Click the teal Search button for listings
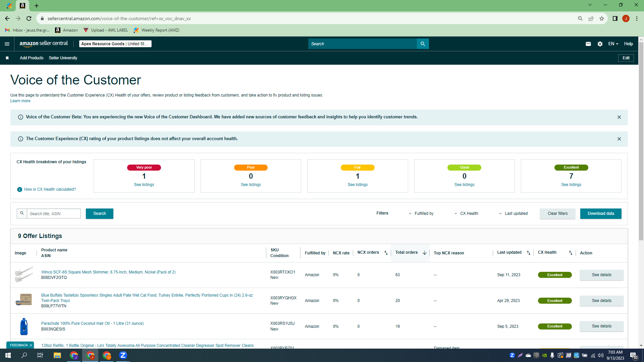Image resolution: width=644 pixels, height=362 pixels. pos(100,214)
